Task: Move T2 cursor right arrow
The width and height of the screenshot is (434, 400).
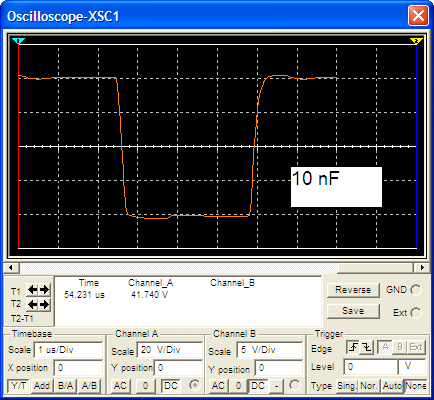Action: 44,305
